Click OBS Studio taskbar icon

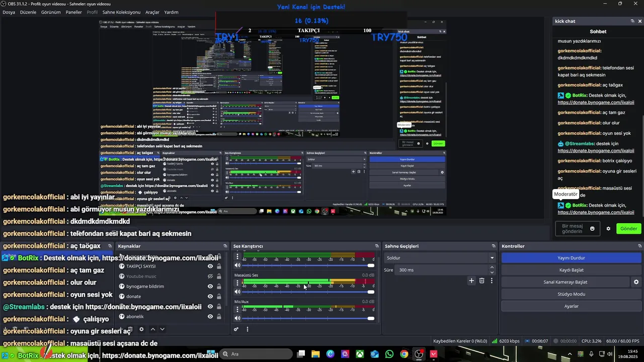(419, 354)
